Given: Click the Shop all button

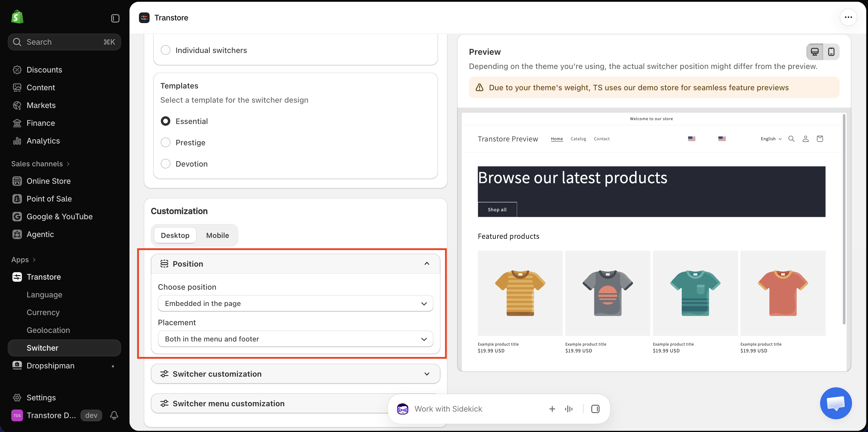Looking at the screenshot, I should (497, 209).
